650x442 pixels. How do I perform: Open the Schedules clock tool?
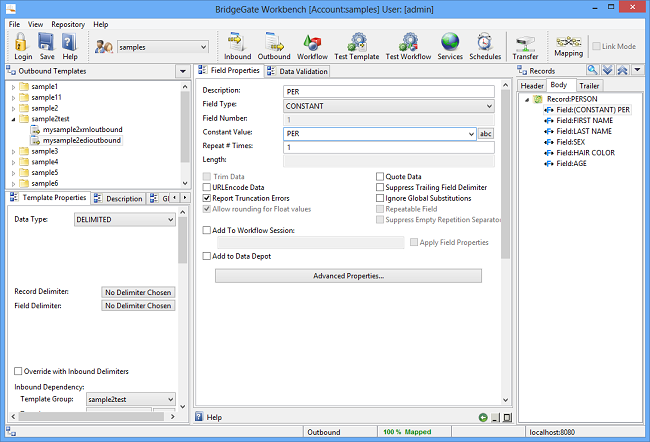(485, 46)
